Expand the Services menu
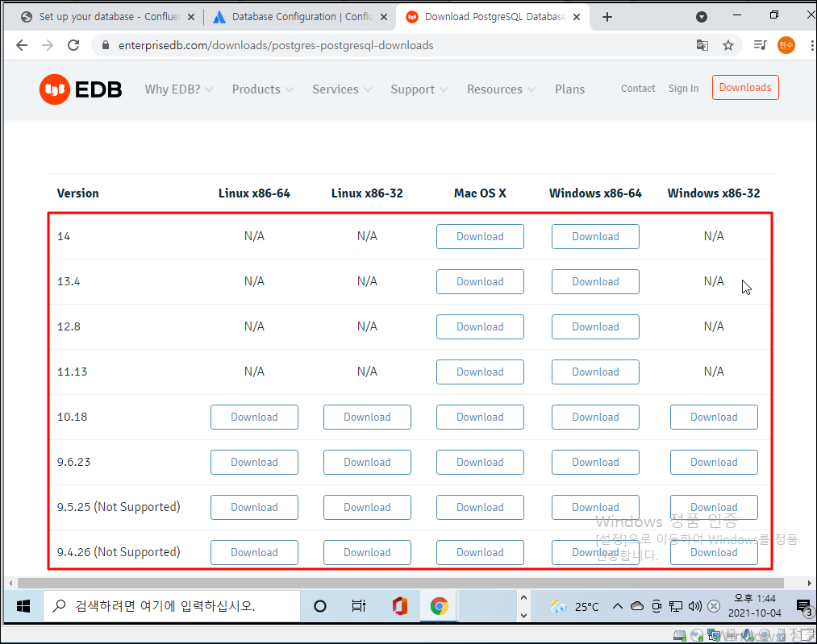This screenshot has height=644, width=817. [342, 89]
